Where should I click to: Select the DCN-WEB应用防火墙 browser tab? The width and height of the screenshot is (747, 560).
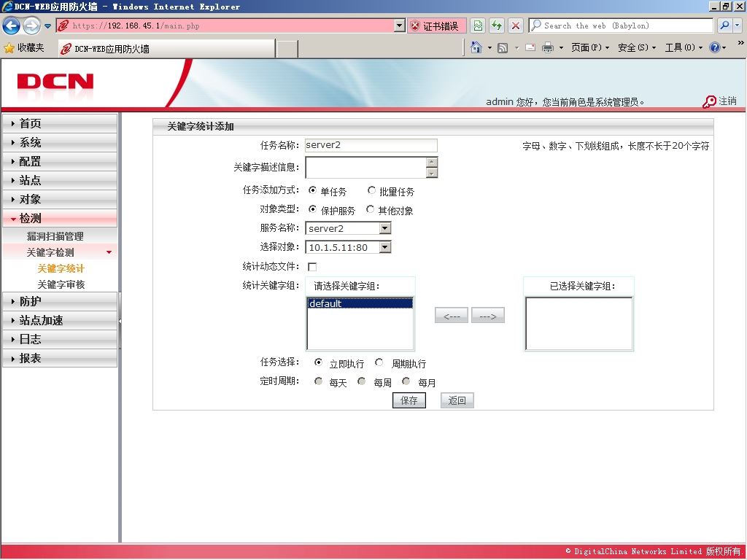pyautogui.click(x=167, y=49)
